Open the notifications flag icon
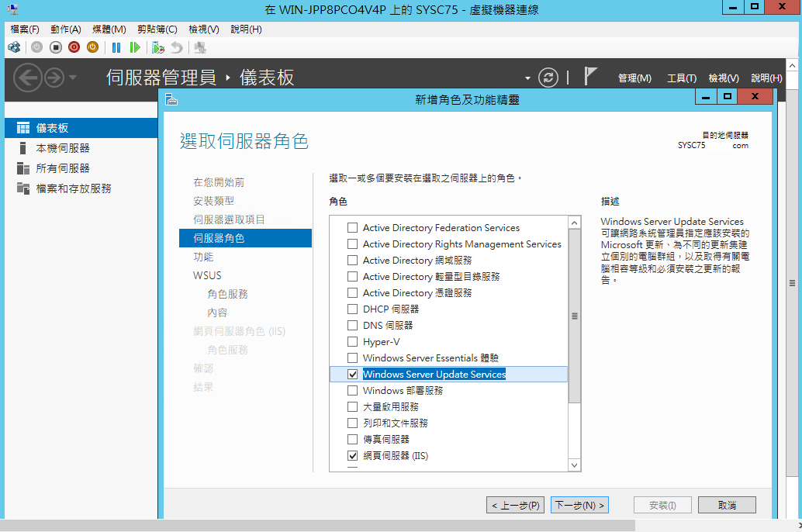 coord(590,77)
